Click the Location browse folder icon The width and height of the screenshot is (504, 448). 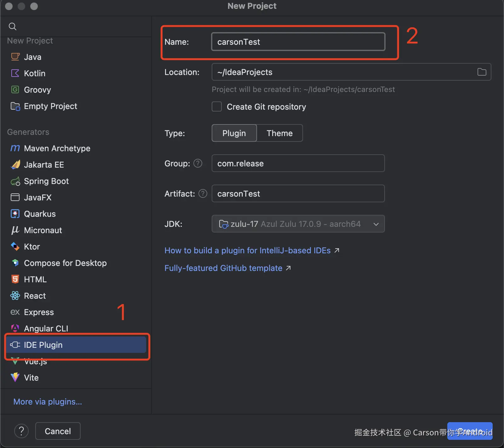482,72
